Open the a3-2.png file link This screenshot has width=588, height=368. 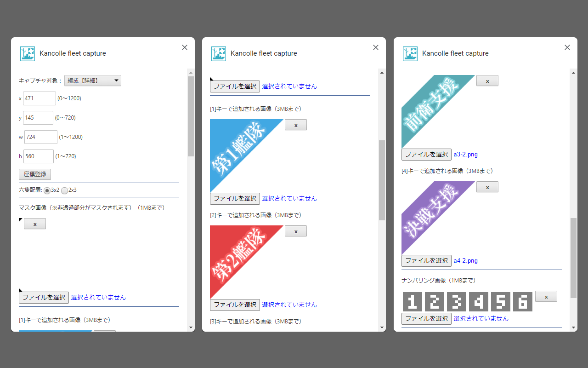(465, 154)
